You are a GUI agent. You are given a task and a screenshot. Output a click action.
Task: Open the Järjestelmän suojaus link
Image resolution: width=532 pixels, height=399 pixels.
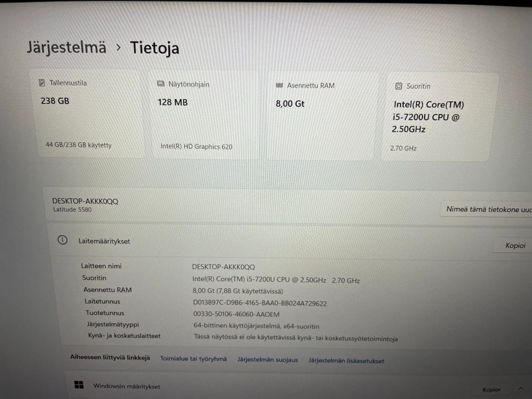tap(268, 360)
